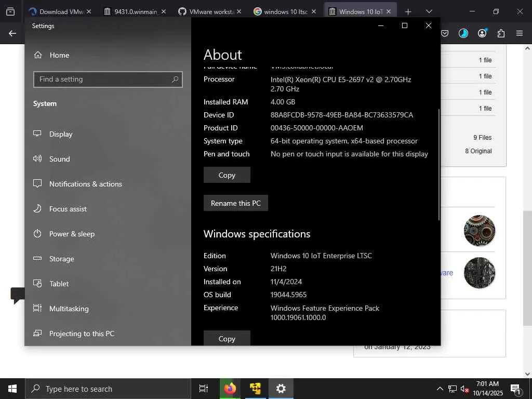Click the blue circular toolbar extension icon
This screenshot has height=399, width=532.
pos(463,33)
